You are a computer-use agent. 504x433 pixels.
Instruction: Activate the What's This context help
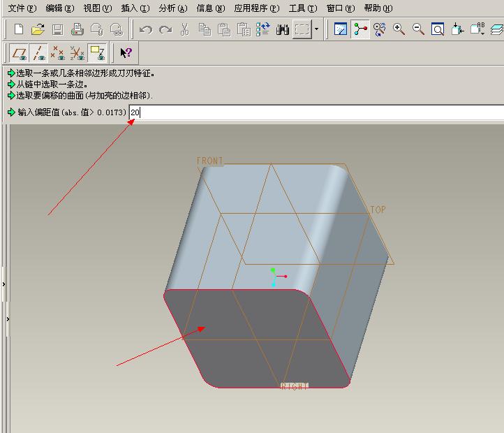pyautogui.click(x=126, y=53)
